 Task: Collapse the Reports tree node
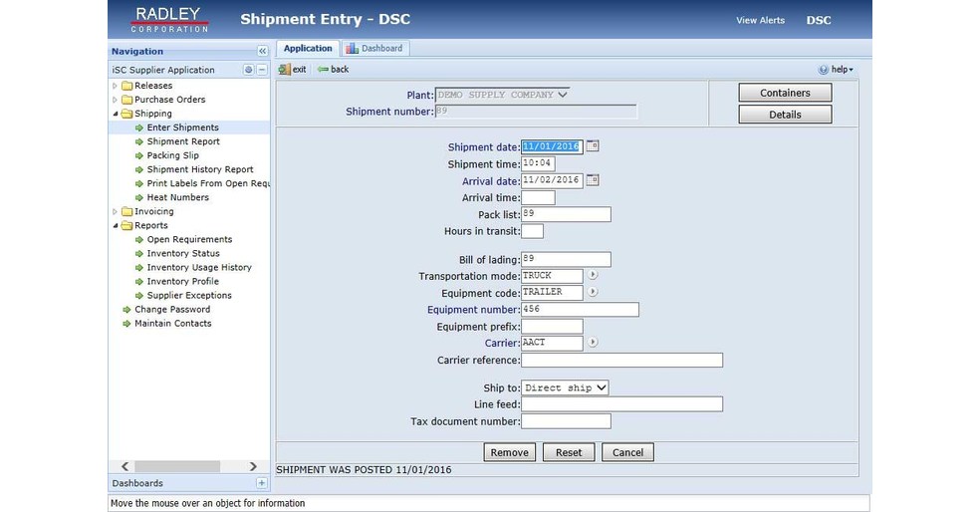(x=115, y=226)
